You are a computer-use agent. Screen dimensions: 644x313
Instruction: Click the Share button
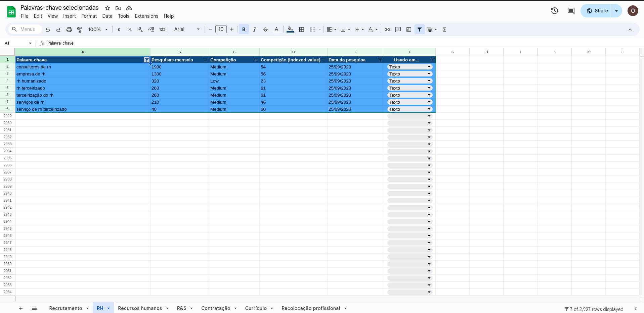(597, 11)
